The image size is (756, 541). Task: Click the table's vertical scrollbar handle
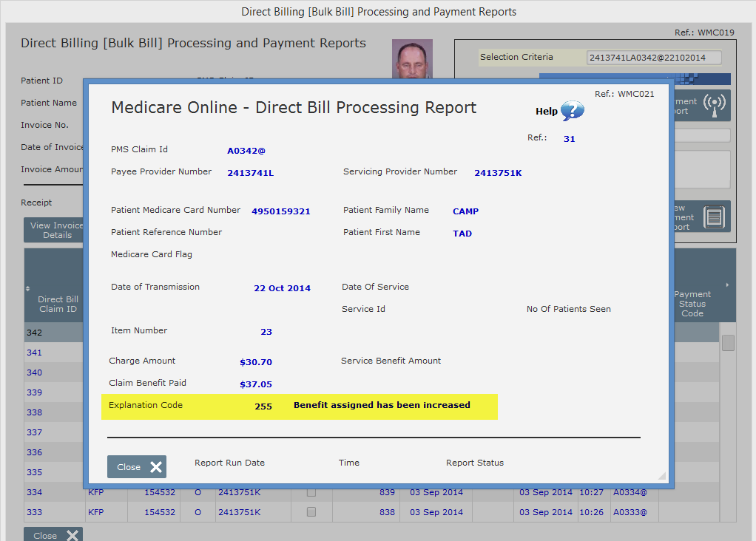pyautogui.click(x=728, y=343)
